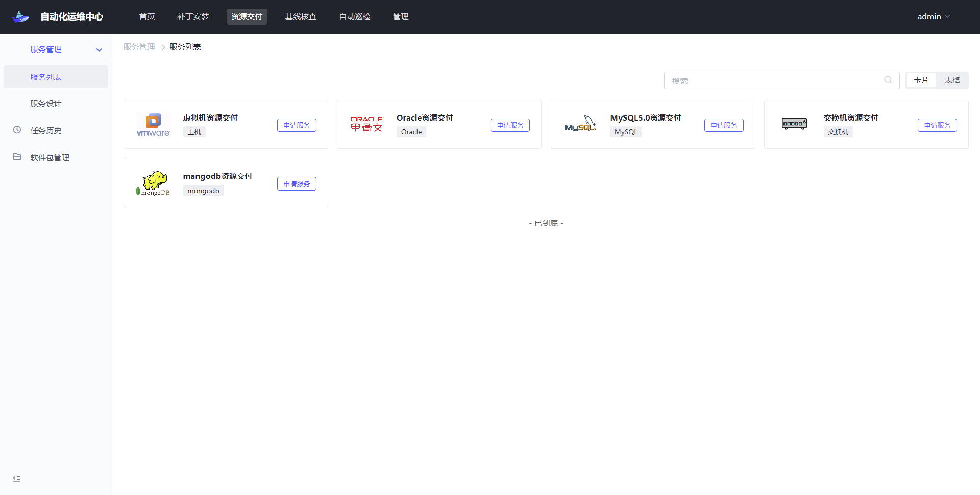Click the VMware logo on virtual machine card
This screenshot has width=980, height=495.
(153, 125)
